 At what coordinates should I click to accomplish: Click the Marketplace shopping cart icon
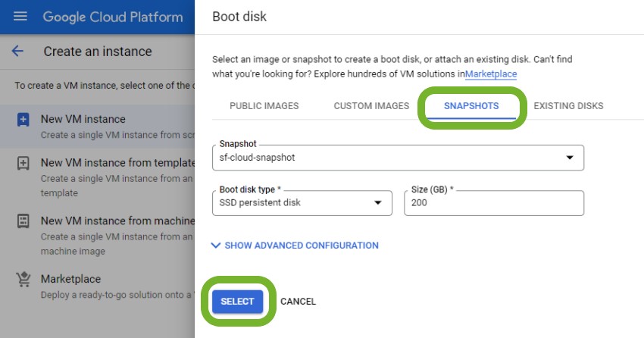coord(23,279)
